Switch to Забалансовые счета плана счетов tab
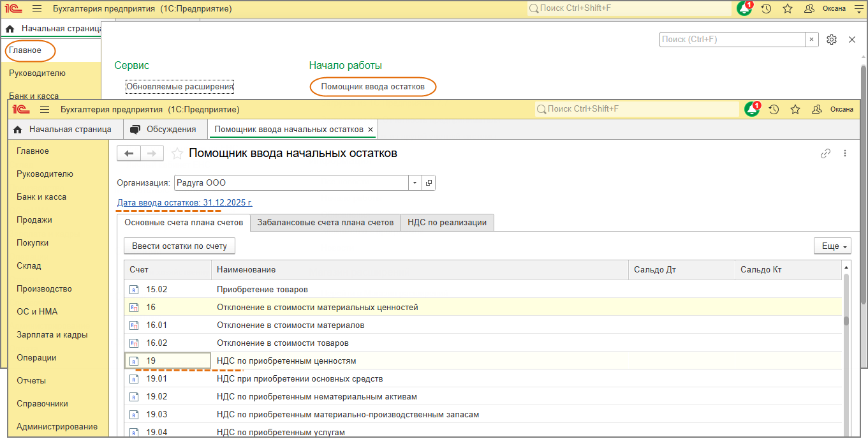The image size is (868, 439). [x=325, y=223]
